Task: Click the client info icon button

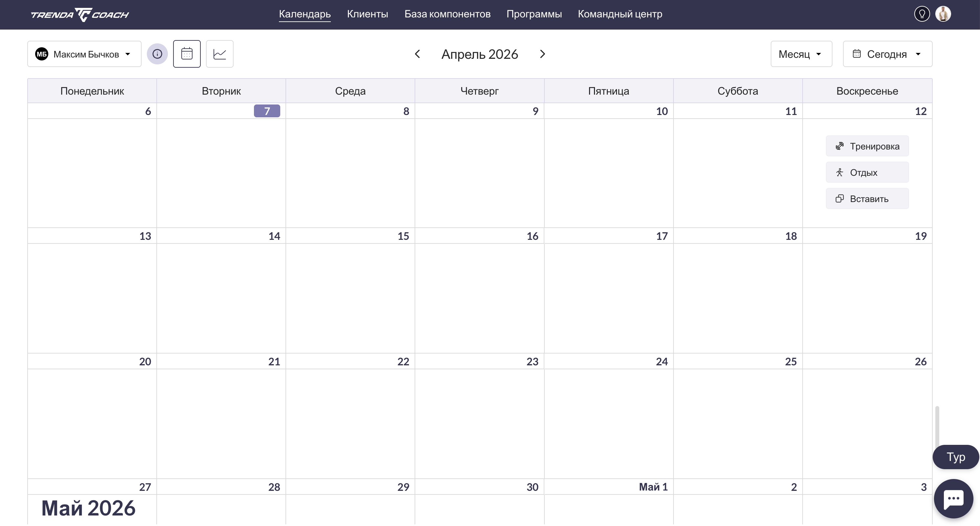Action: coord(157,54)
